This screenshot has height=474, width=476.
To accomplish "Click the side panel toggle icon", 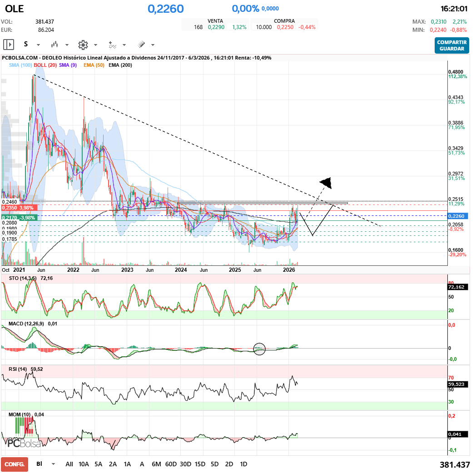I will click(8, 45).
